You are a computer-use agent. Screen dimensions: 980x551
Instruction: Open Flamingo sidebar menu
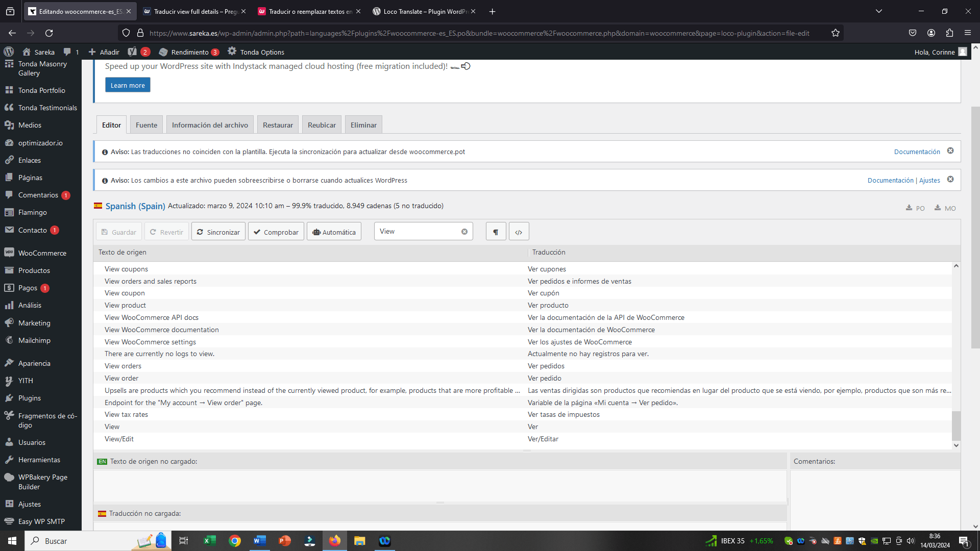tap(41, 212)
